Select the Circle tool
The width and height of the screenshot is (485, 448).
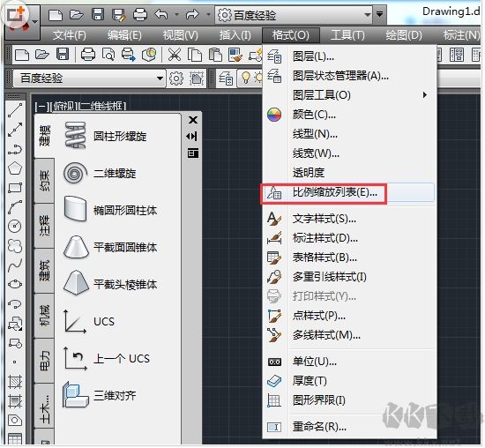(x=15, y=226)
